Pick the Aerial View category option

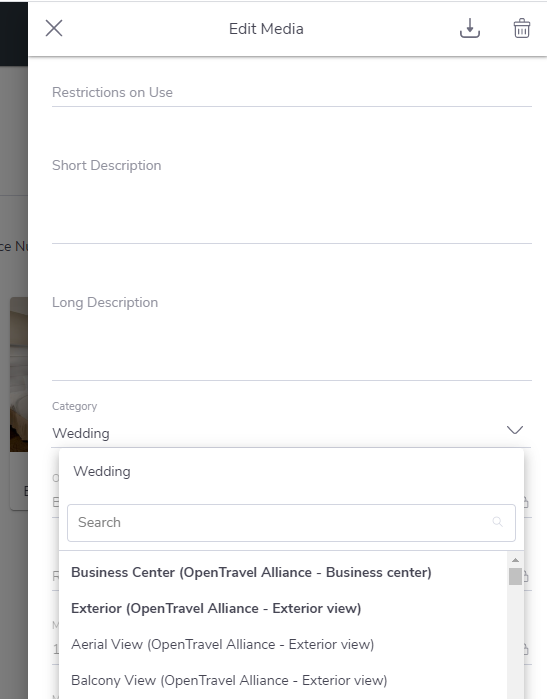coord(222,645)
